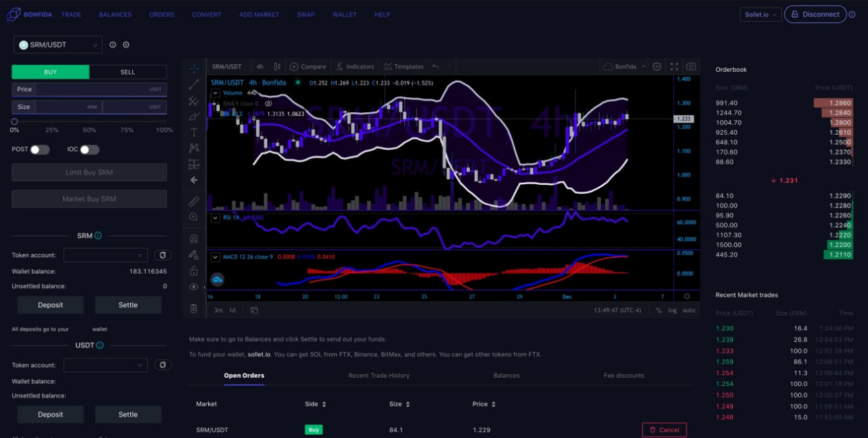Viewport: 868px width, 438px height.
Task: Select the prediction and measurement tool
Action: 194,164
